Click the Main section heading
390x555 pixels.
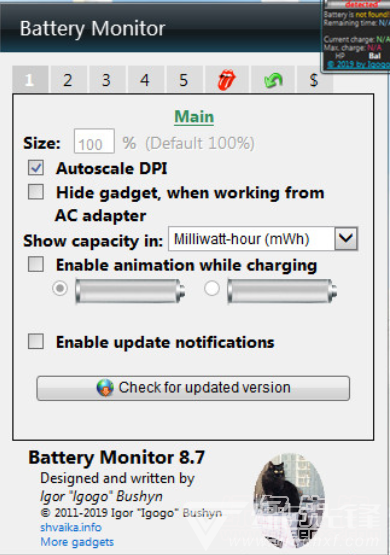(194, 117)
